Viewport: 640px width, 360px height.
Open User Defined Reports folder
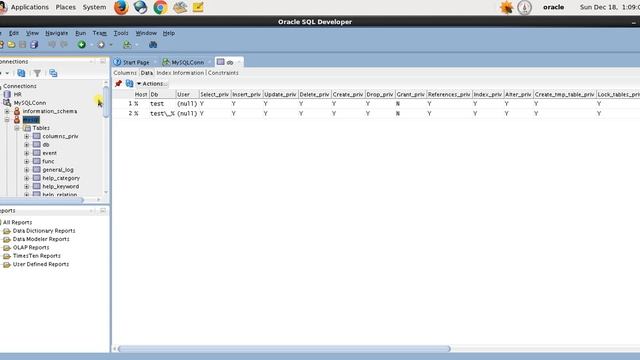40,264
